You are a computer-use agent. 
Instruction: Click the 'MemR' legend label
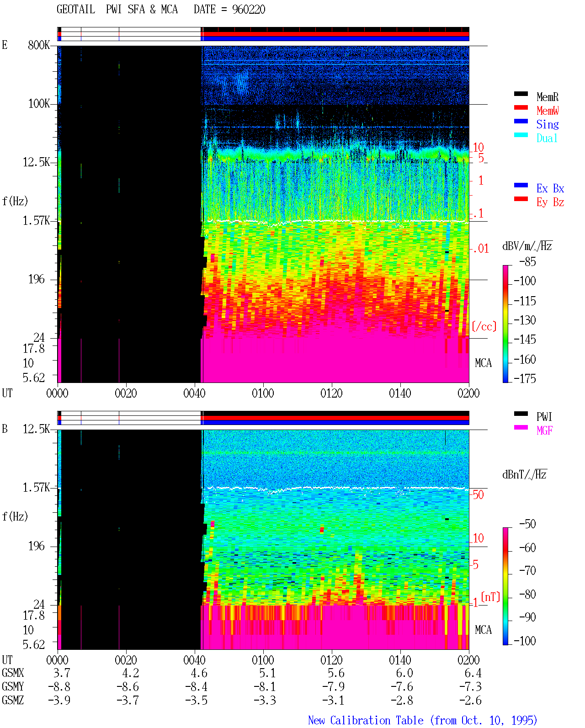[548, 97]
